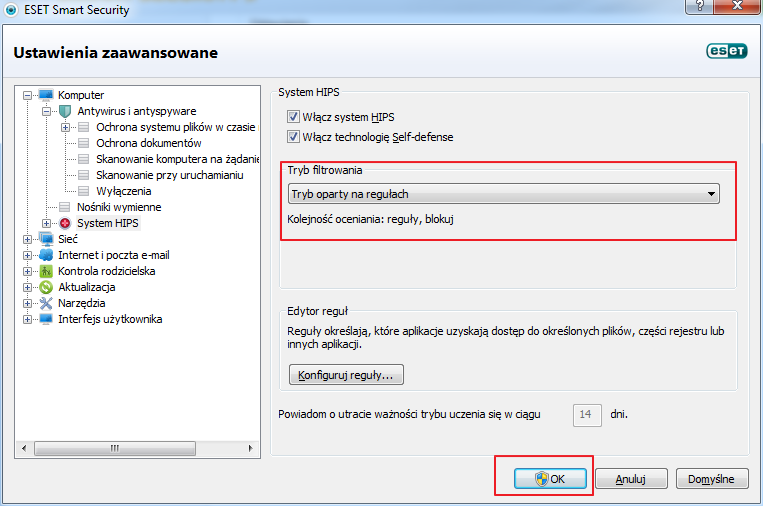
Task: Restore defaults with Domyślne button
Action: (711, 479)
